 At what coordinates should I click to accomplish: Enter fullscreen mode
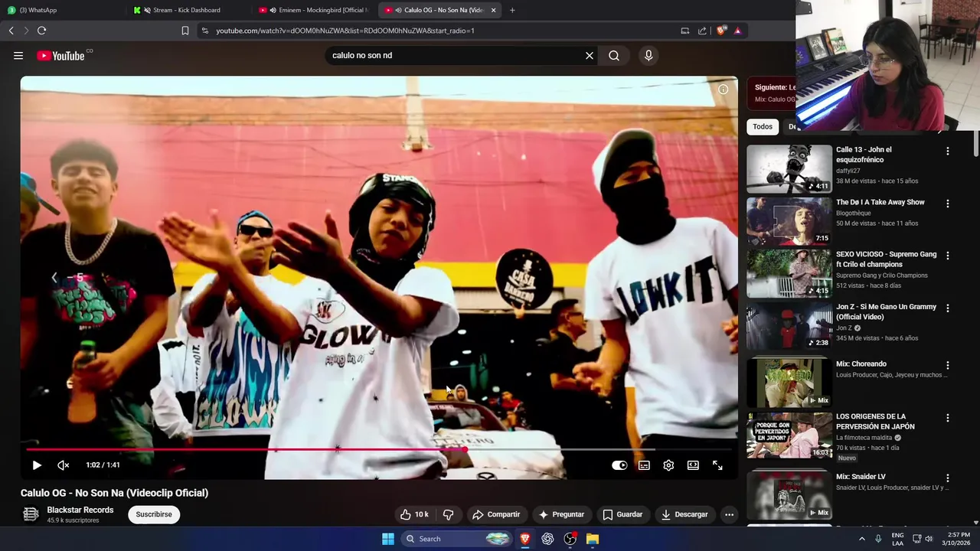717,465
